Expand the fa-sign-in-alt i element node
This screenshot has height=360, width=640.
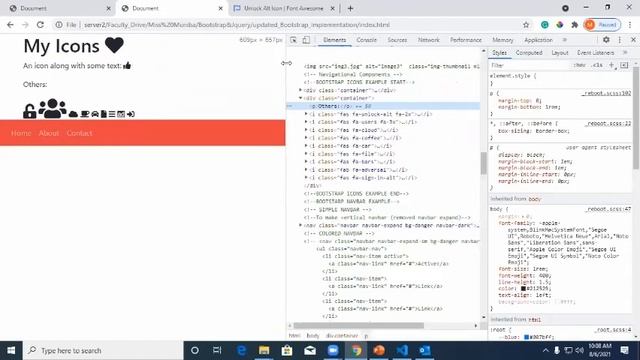pyautogui.click(x=306, y=178)
